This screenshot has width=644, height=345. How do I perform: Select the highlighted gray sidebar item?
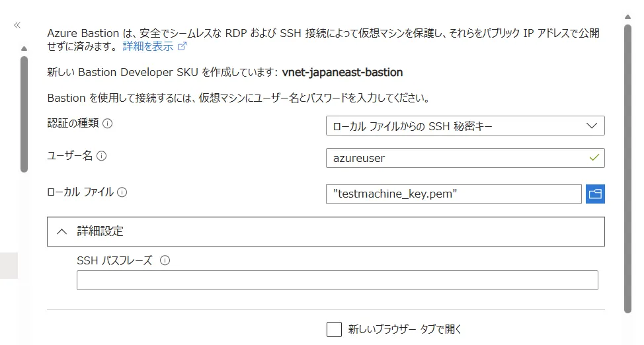point(9,265)
